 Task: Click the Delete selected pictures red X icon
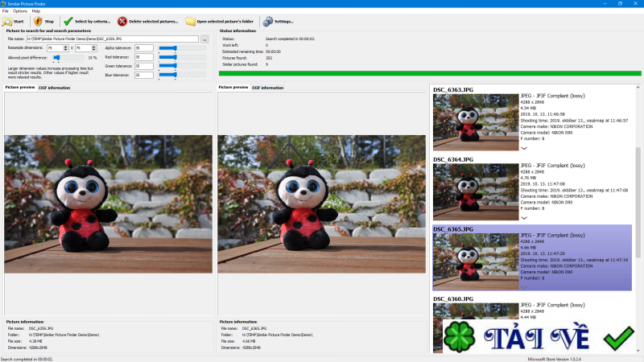pyautogui.click(x=122, y=21)
